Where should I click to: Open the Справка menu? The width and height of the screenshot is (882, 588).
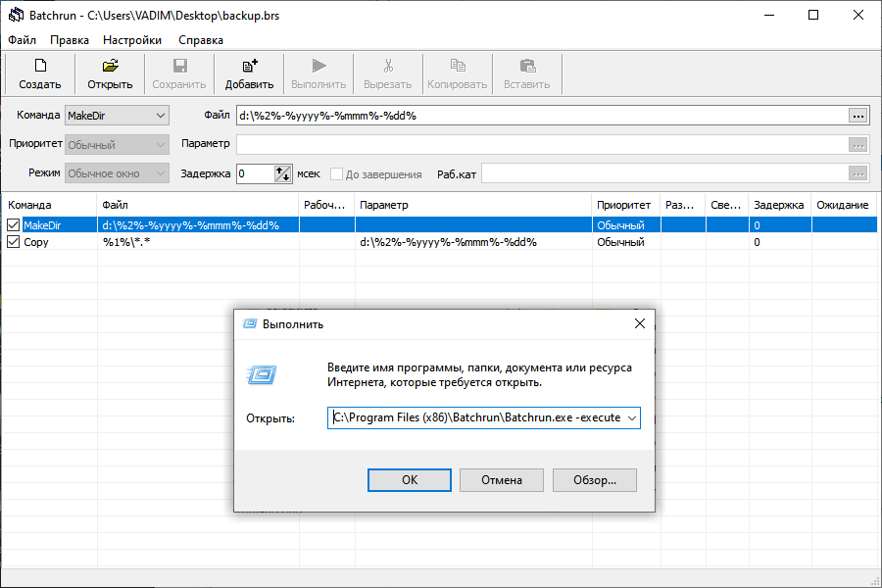(x=201, y=40)
